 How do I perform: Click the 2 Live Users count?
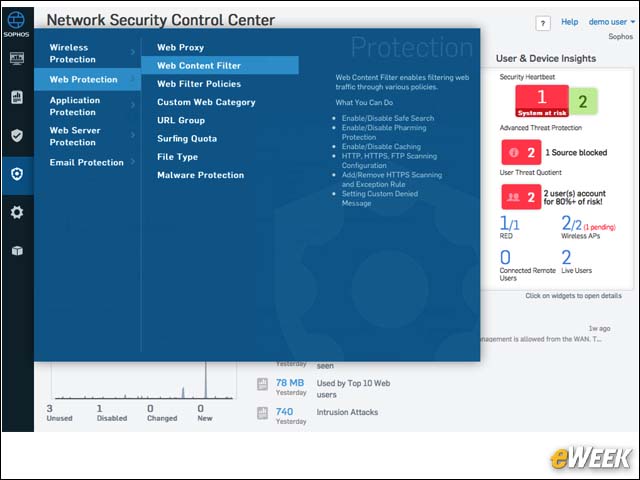coord(566,258)
